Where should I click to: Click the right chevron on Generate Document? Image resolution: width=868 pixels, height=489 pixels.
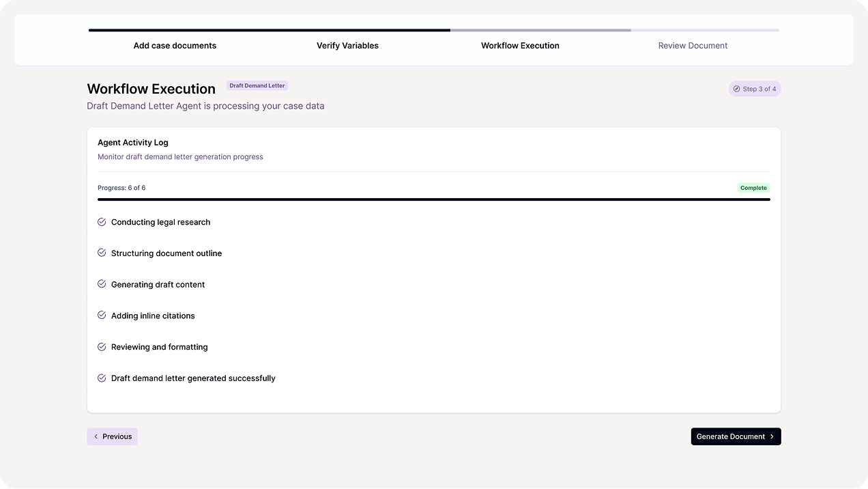pos(772,436)
